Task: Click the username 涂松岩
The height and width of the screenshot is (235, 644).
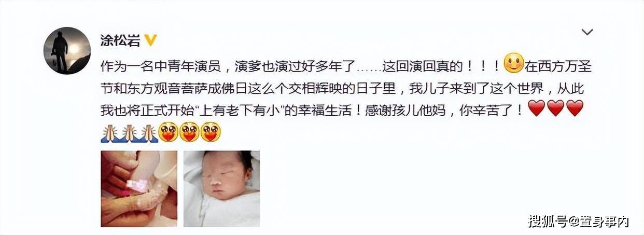Action: coord(121,40)
